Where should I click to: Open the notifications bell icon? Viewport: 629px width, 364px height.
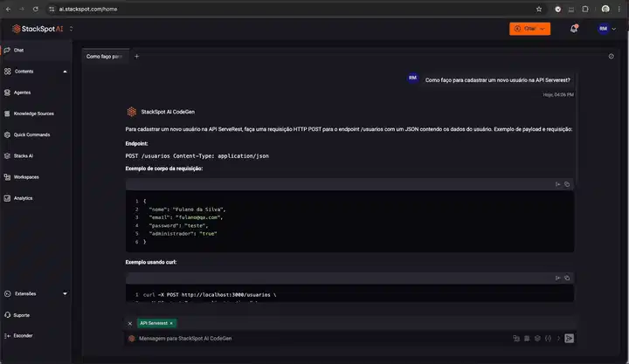574,29
